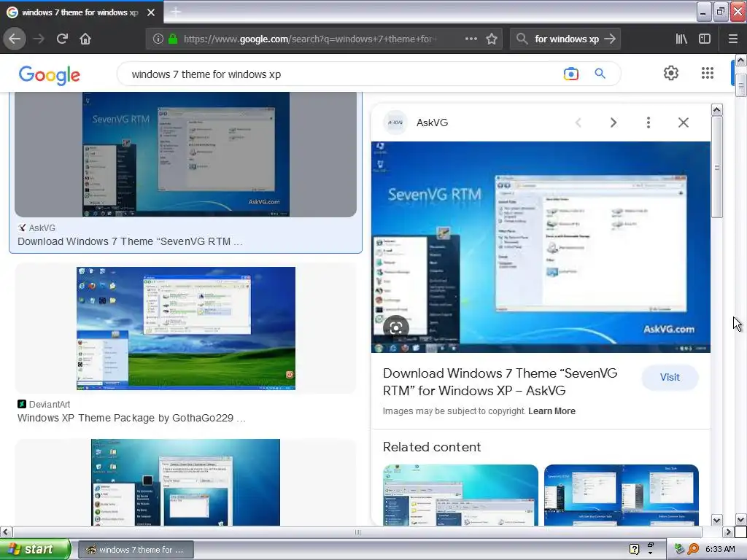Open Google quick settings gear
This screenshot has width=747, height=560.
point(671,73)
